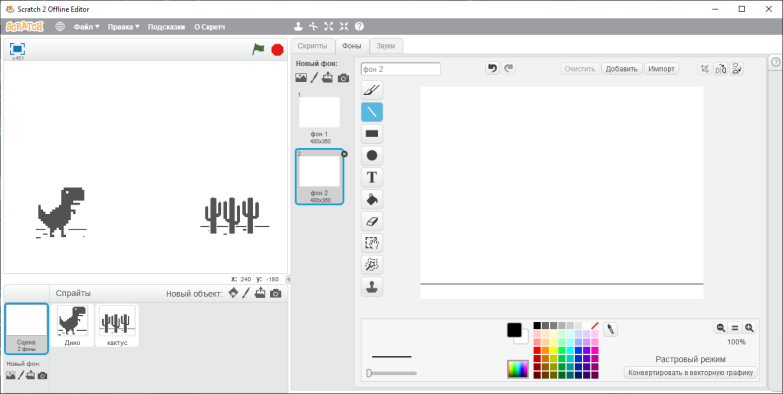This screenshot has height=394, width=783.
Task: Select the Brush tool
Action: (x=372, y=90)
